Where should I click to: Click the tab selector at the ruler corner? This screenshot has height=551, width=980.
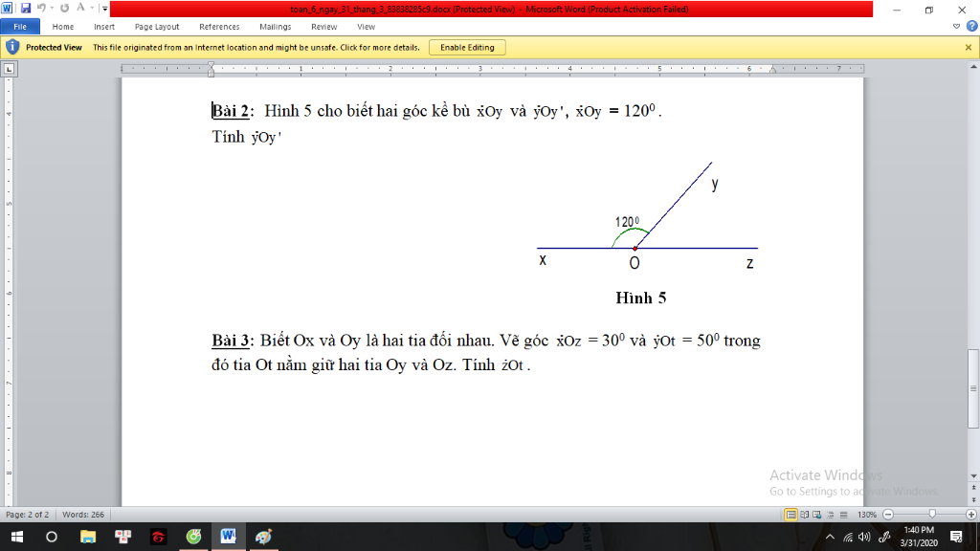coord(10,69)
